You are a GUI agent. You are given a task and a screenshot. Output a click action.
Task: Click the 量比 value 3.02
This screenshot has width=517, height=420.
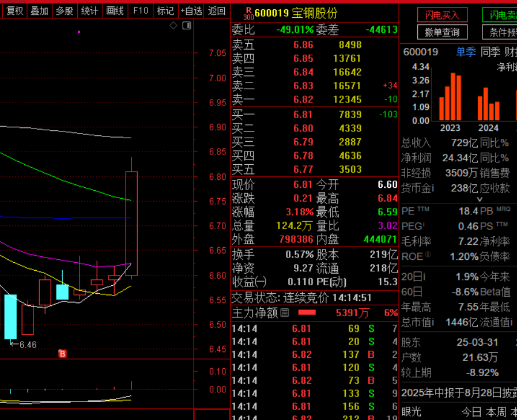(388, 226)
